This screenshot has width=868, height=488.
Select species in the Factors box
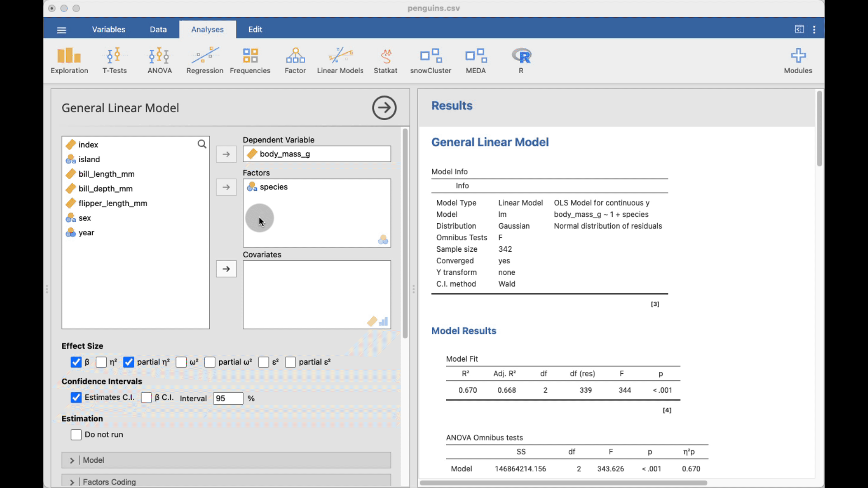[316, 187]
